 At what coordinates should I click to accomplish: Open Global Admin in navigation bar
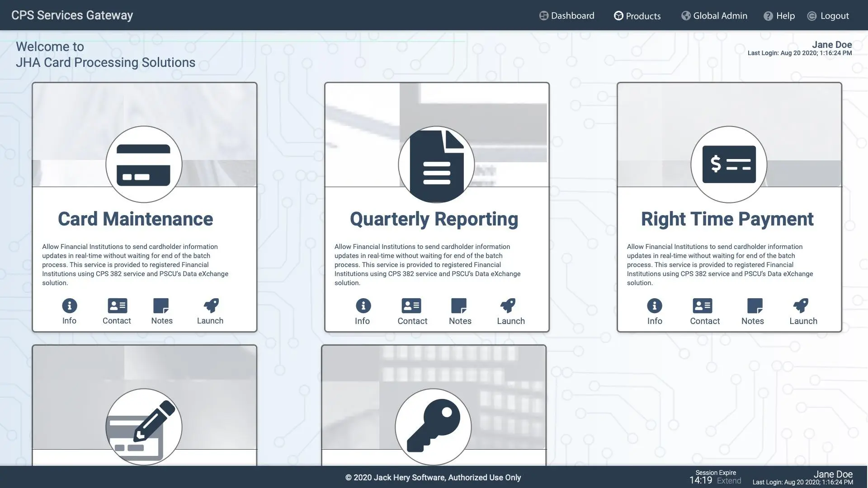pos(714,16)
